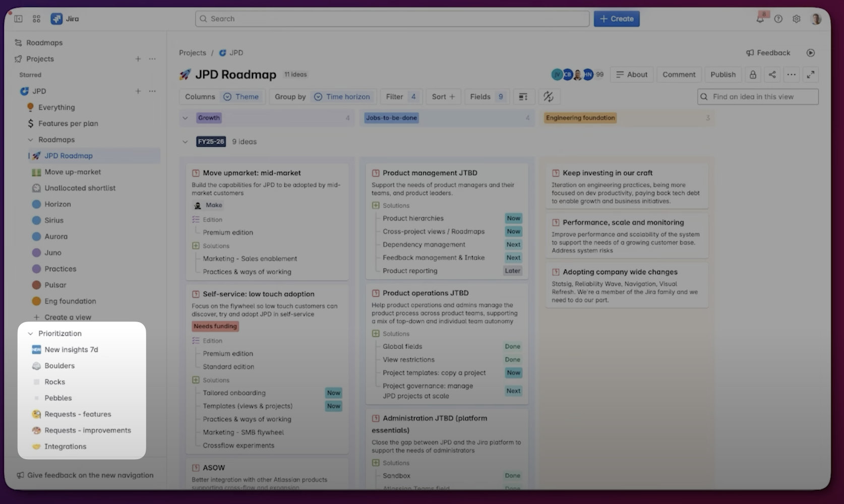Click the Create button in the top bar

[616, 19]
